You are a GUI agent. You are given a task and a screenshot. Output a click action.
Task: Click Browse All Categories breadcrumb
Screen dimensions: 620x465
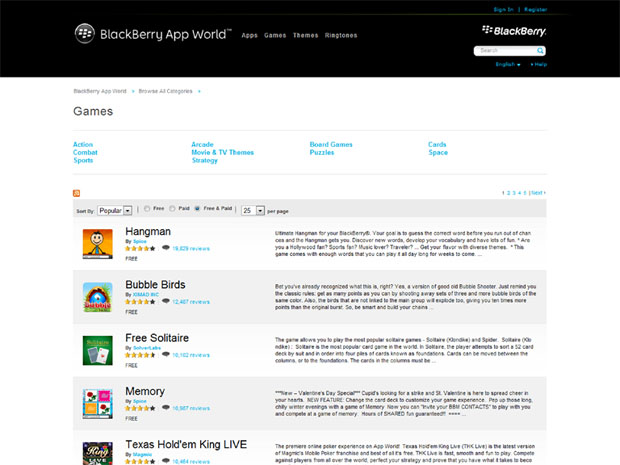tap(165, 91)
